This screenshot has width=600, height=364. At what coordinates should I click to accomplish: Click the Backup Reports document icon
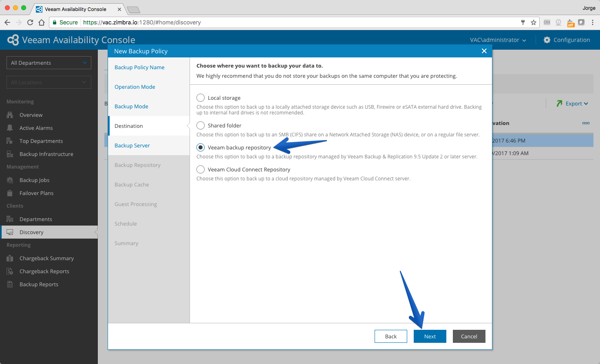tap(10, 284)
